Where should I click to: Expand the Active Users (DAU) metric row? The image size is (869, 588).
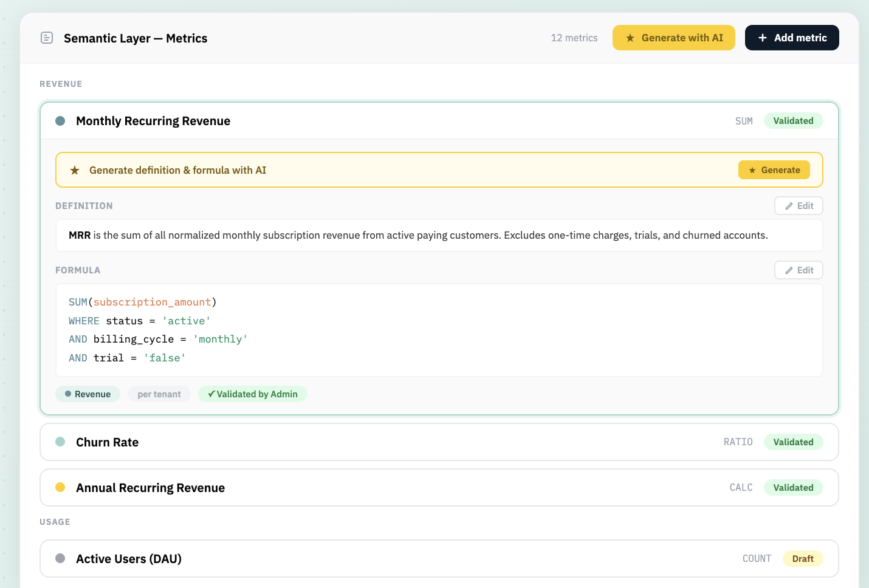[x=439, y=559]
